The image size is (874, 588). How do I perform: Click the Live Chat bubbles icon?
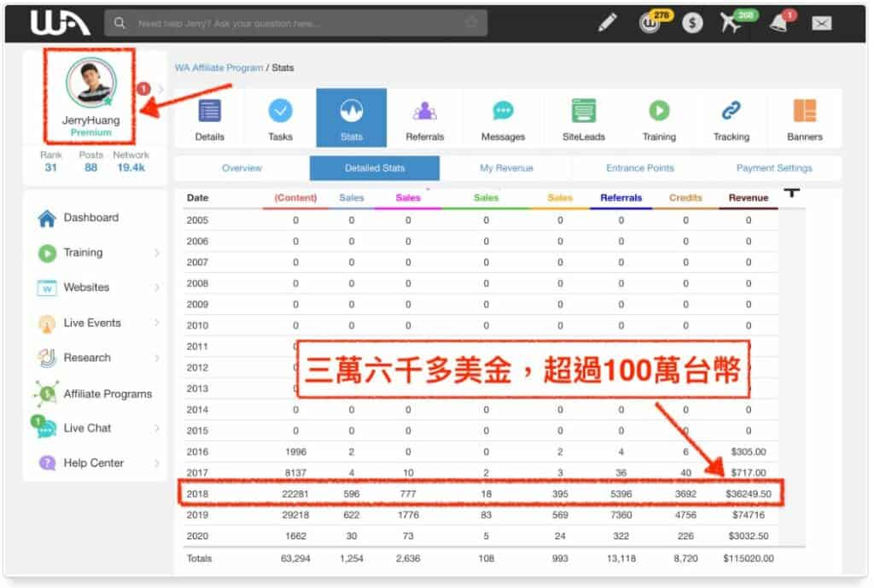44,428
